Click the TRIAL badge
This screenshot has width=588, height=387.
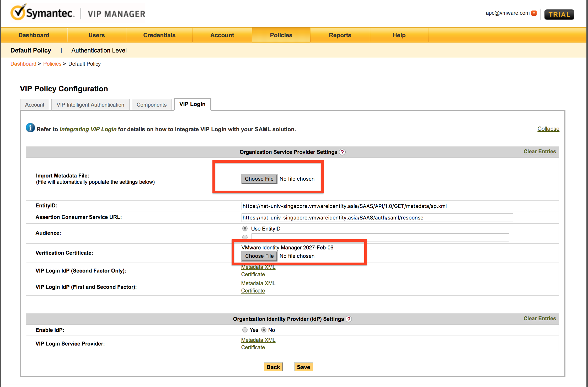coord(559,14)
